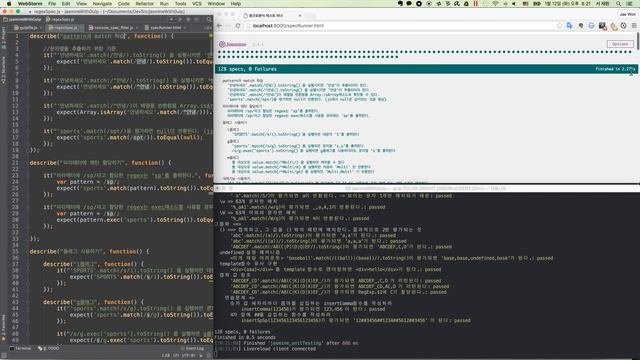Image resolution: width=640 pixels, height=360 pixels.
Task: Click the WebStorm debug toolbar icon
Action: 188,19
